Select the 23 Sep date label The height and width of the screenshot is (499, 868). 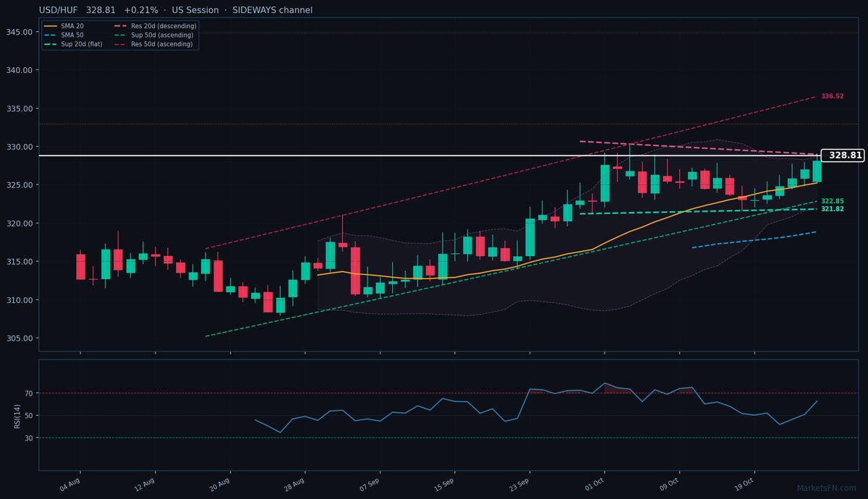pos(520,484)
